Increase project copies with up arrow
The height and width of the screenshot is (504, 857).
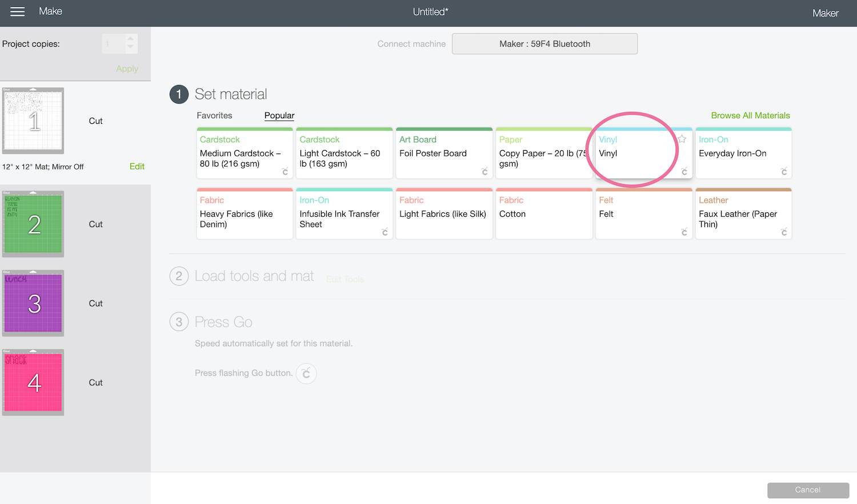(130, 39)
